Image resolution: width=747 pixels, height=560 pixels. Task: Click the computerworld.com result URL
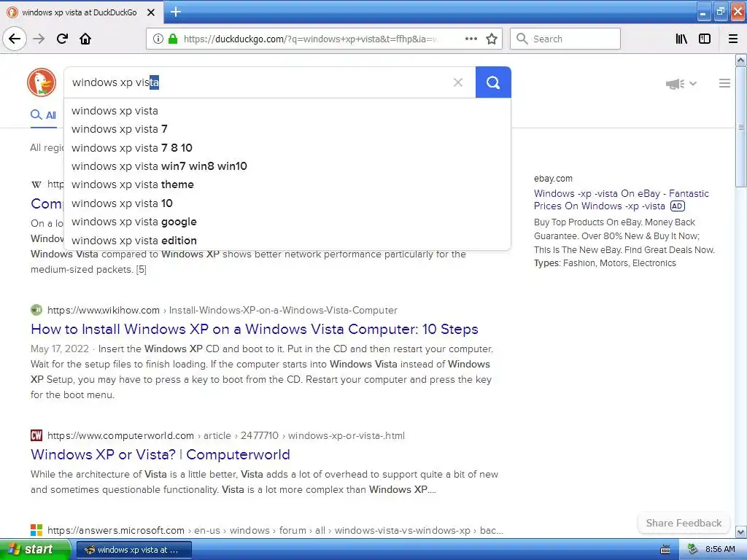[226, 436]
